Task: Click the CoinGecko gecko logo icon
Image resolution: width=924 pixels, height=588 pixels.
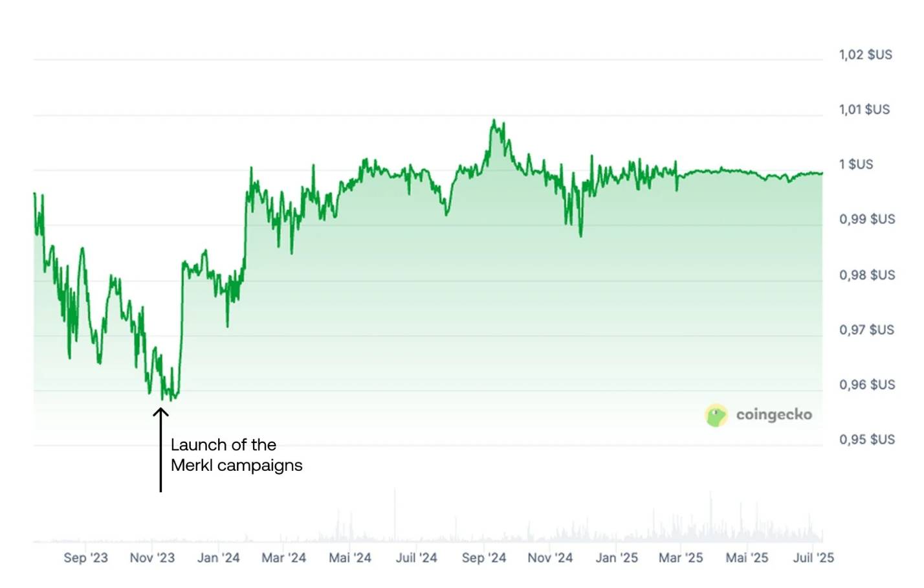Action: coord(716,415)
